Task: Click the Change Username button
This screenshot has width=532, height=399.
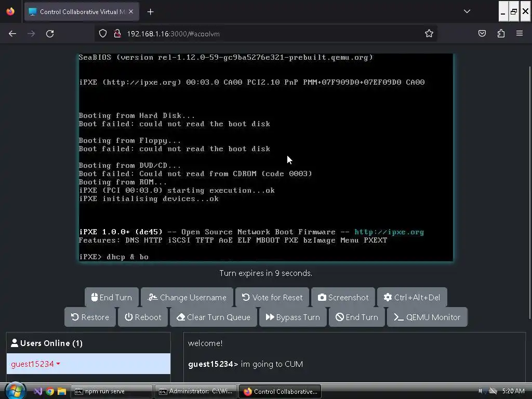Action: (187, 298)
